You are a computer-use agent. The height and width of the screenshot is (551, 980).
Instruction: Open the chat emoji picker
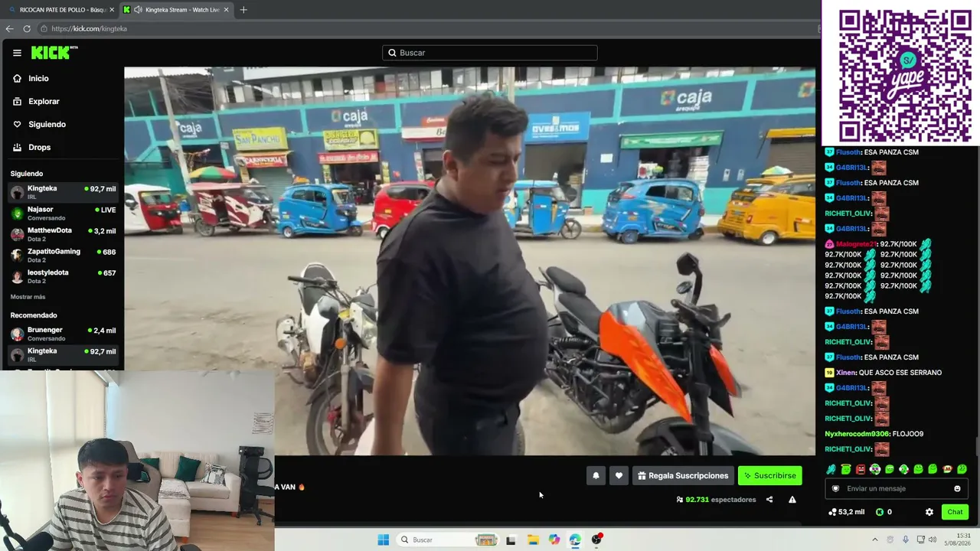tap(957, 489)
